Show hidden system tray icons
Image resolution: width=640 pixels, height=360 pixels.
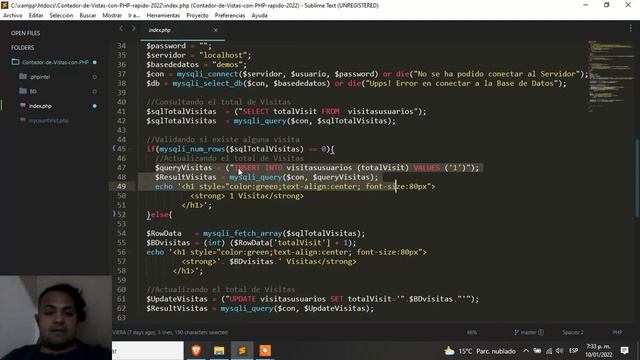coord(526,351)
